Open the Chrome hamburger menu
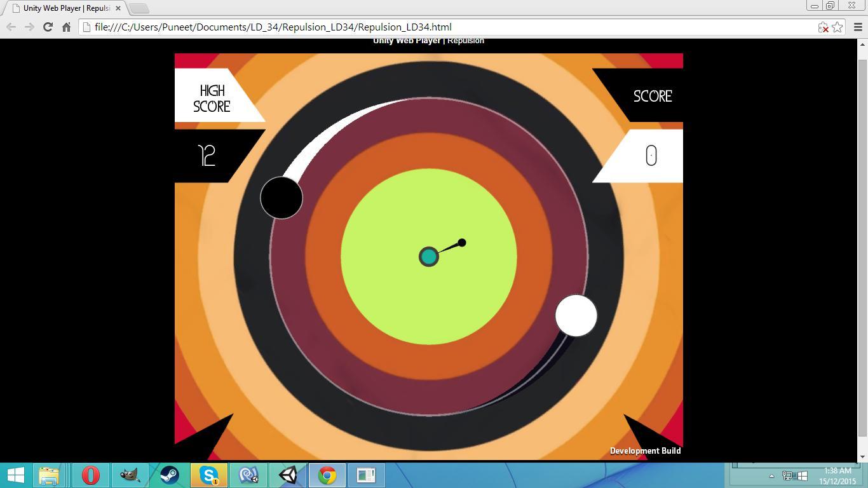This screenshot has width=868, height=488. click(858, 27)
